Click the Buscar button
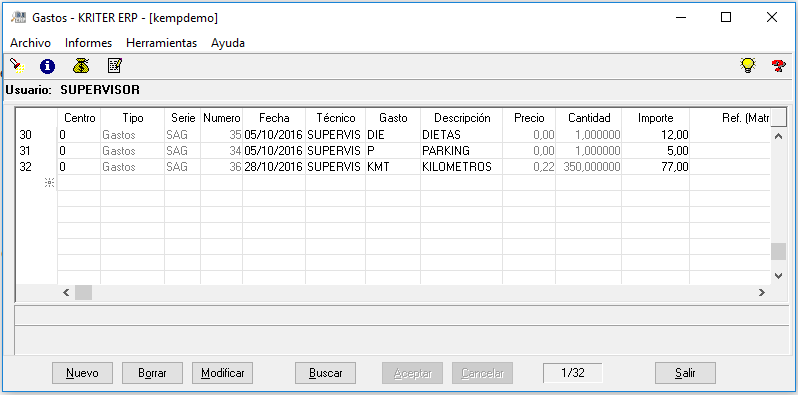Image resolution: width=798 pixels, height=395 pixels. coord(325,373)
